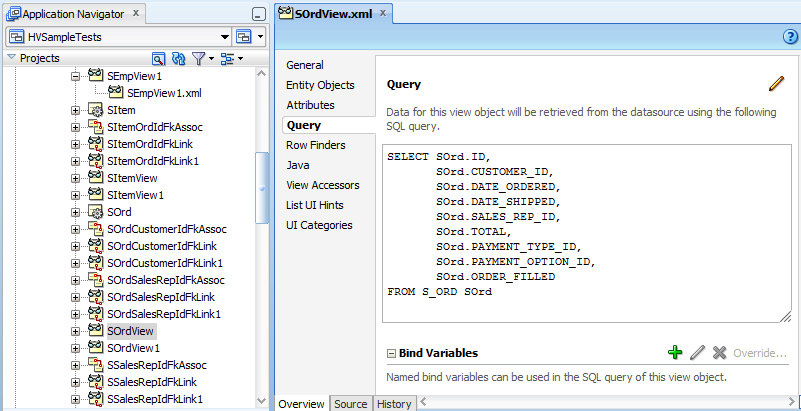Select SOrdCustomerIdFkAssoc in the tree

tap(167, 229)
